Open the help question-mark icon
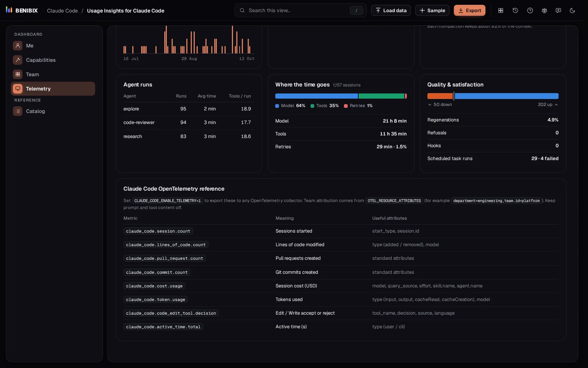The height and width of the screenshot is (368, 588). (x=530, y=11)
